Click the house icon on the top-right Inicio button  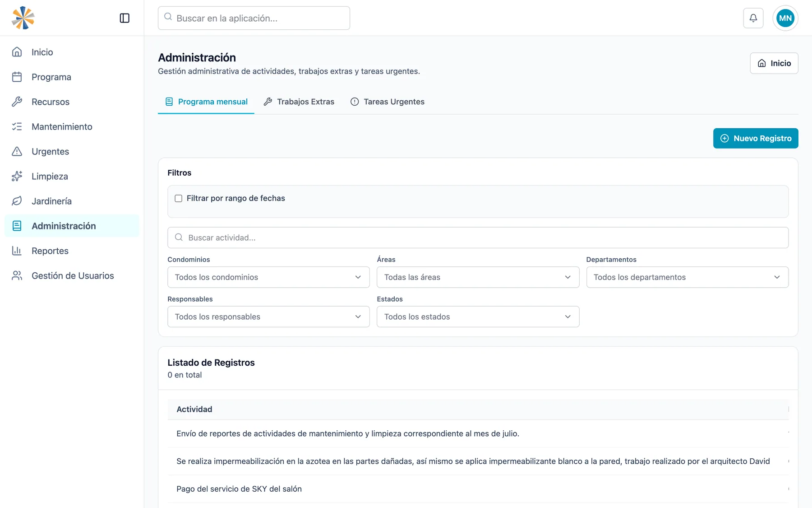(762, 63)
